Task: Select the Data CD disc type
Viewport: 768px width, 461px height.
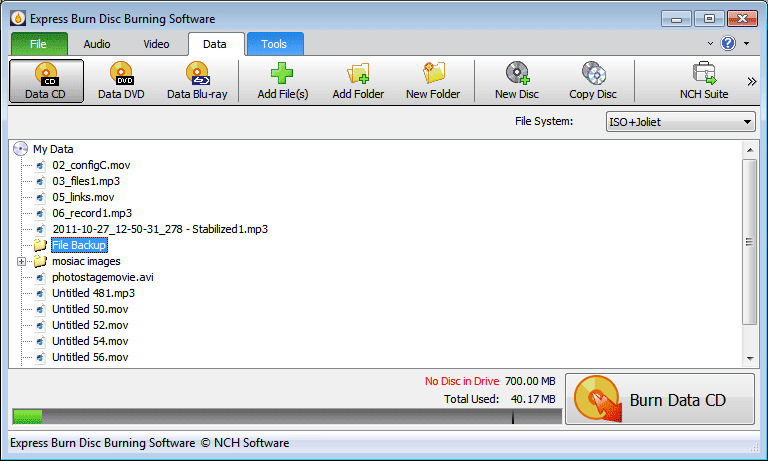Action: (x=46, y=81)
